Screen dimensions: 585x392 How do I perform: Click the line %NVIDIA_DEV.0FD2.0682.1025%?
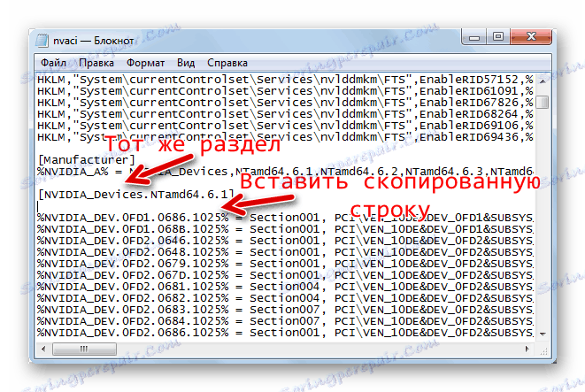coord(285,298)
